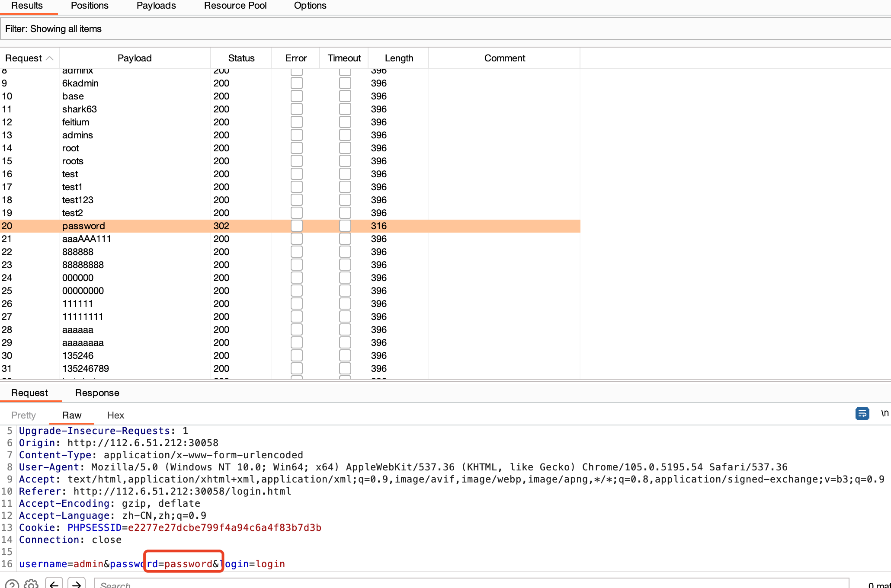Sort by Length column header
Viewport: 891px width, 588px height.
click(399, 58)
